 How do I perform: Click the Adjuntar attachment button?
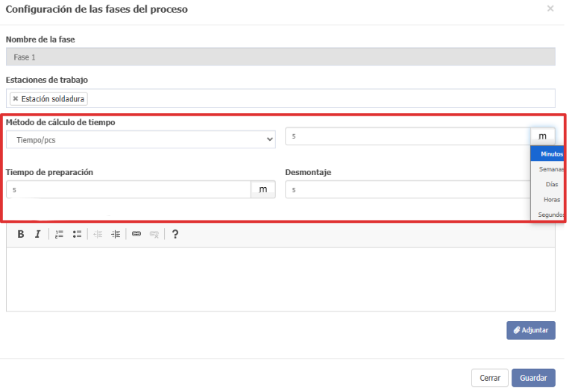pos(531,330)
